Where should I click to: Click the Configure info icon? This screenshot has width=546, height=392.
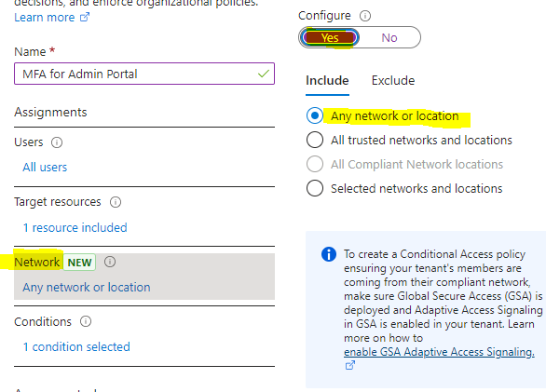365,16
